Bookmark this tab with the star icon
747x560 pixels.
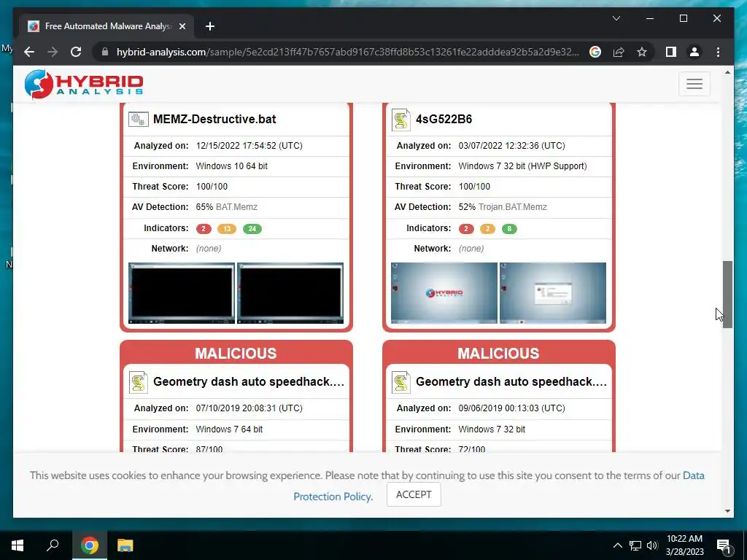642,52
